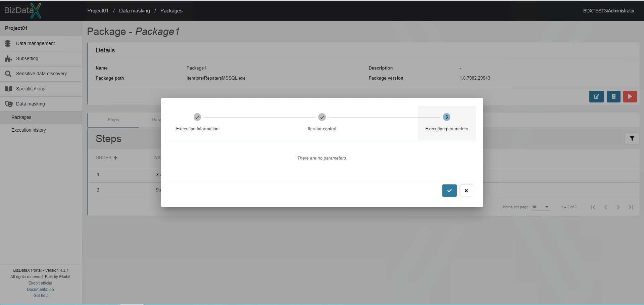
Task: Go to first page of steps
Action: (x=593, y=207)
